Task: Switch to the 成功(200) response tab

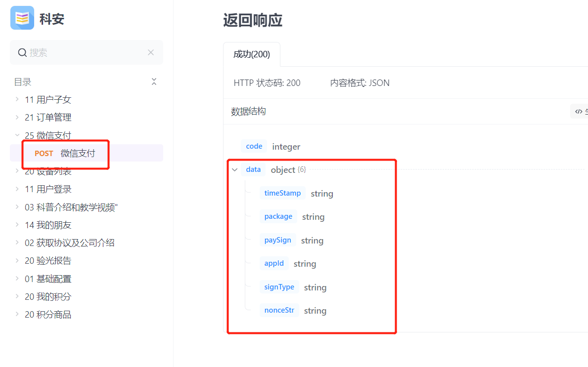Action: tap(252, 54)
